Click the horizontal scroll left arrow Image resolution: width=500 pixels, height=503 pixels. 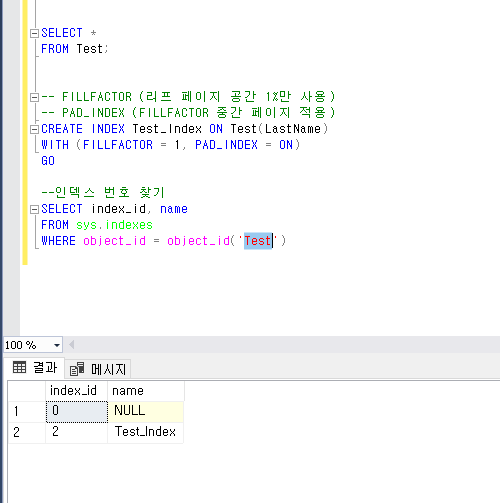tap(71, 345)
